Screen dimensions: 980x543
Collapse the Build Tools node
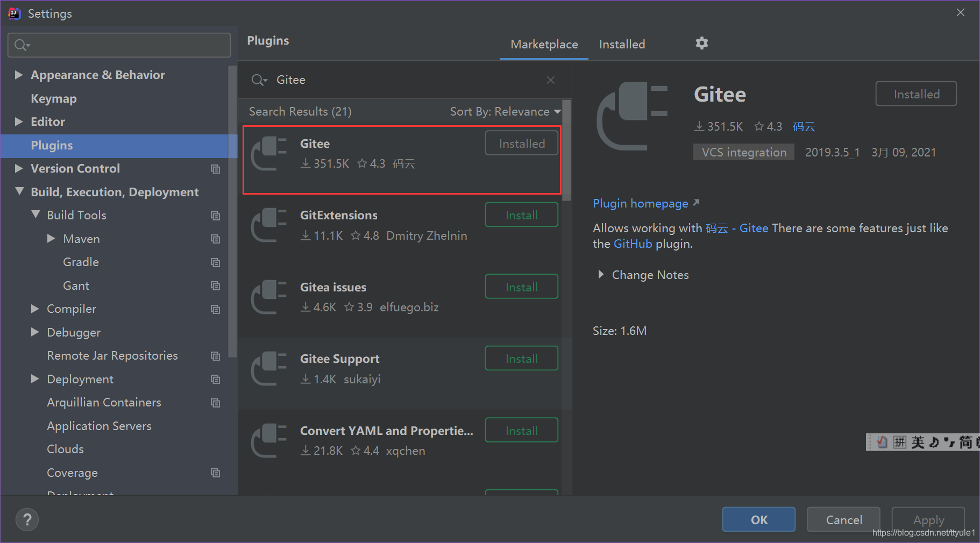click(35, 215)
